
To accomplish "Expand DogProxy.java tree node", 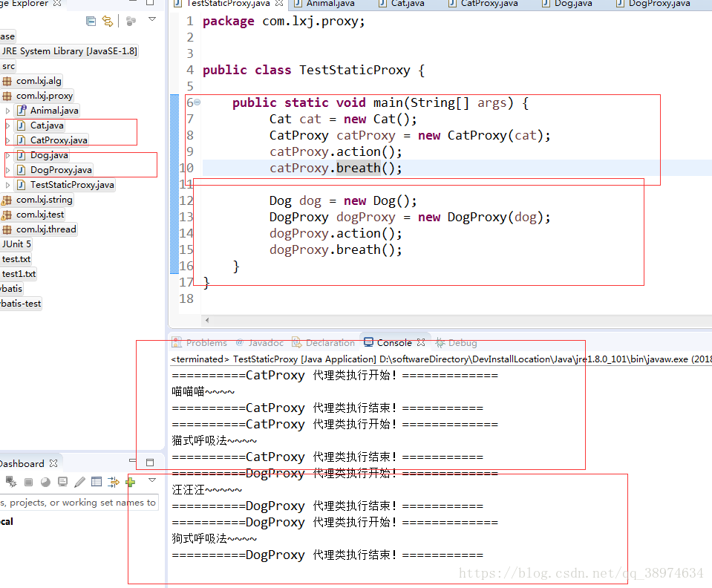I will (7, 170).
